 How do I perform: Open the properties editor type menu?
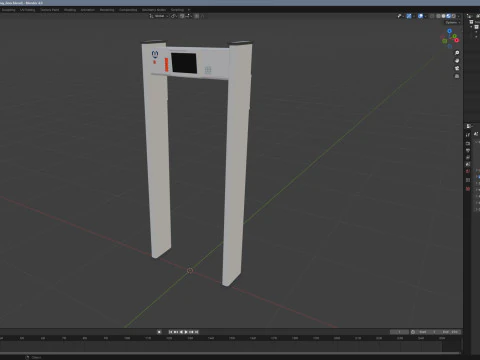(469, 126)
